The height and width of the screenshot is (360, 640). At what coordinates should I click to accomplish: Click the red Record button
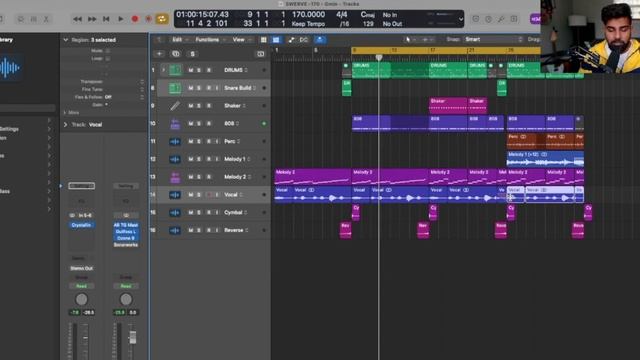pyautogui.click(x=135, y=19)
